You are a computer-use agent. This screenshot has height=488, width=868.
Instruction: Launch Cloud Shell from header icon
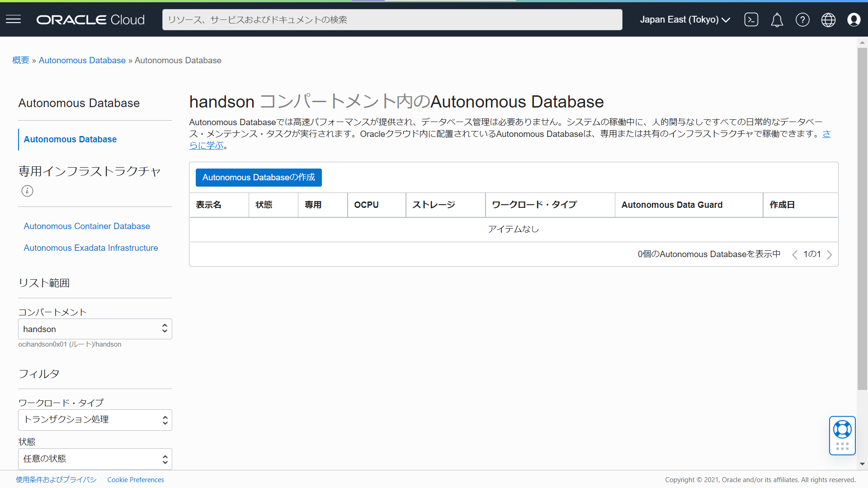coord(751,19)
